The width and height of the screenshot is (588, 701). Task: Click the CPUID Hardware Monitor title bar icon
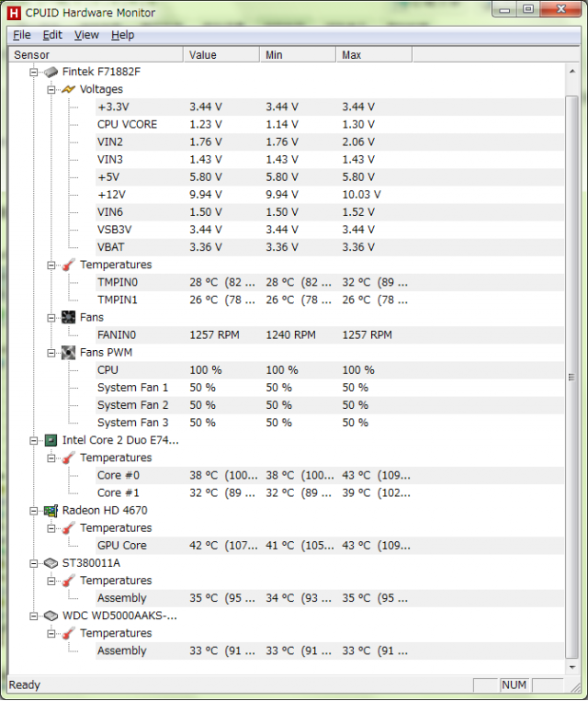pyautogui.click(x=14, y=13)
